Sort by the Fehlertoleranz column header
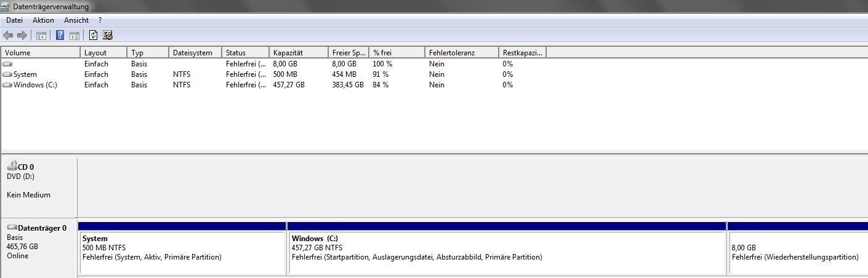This screenshot has width=868, height=278. tap(462, 53)
